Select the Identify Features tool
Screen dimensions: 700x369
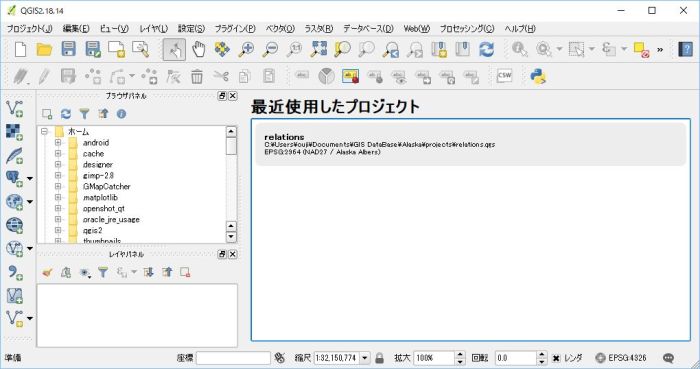tap(519, 49)
